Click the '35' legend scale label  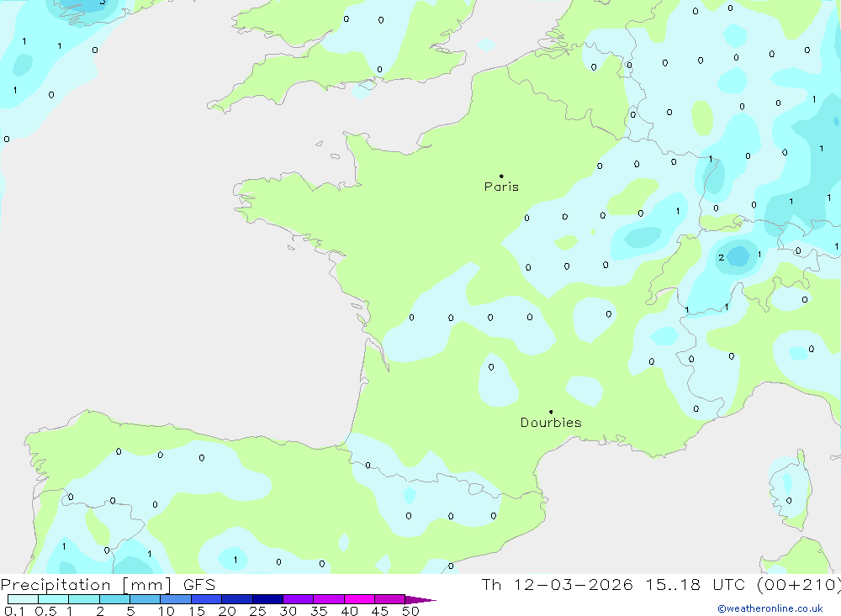tap(319, 611)
